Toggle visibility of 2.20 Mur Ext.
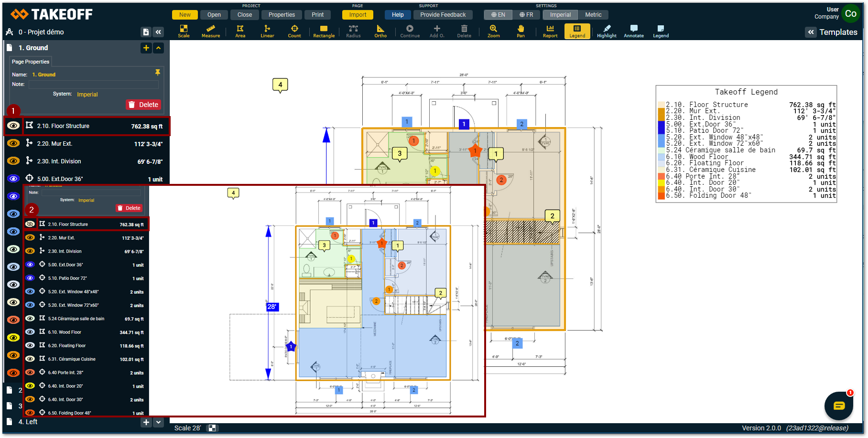The image size is (868, 438). [x=13, y=143]
